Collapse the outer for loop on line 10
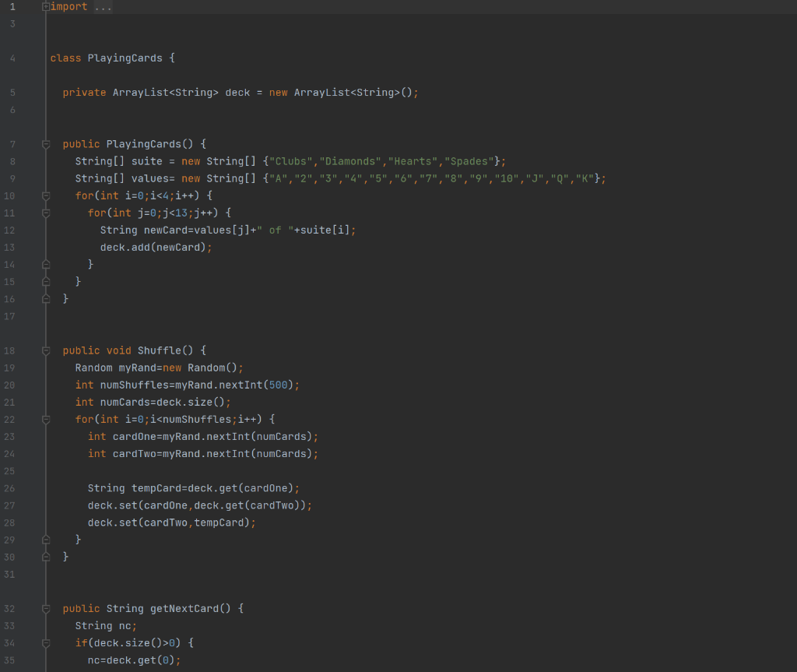This screenshot has height=672, width=797. [45, 195]
